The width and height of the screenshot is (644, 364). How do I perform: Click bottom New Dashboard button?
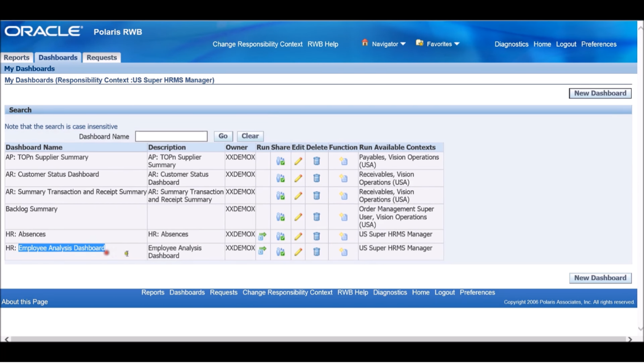pyautogui.click(x=600, y=278)
